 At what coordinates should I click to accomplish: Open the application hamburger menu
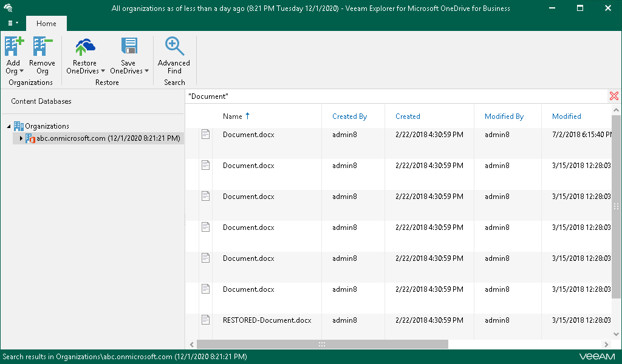tap(13, 23)
